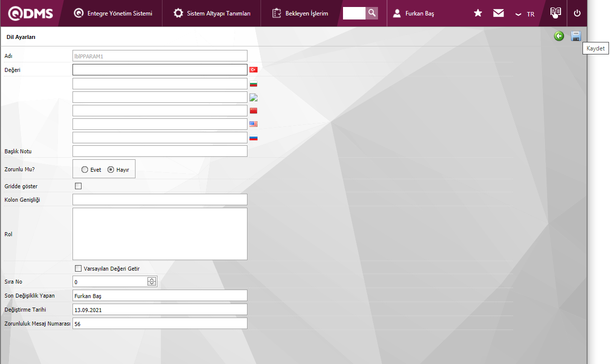Click the value field next to Bulgarian flag
This screenshot has width=610, height=364.
coord(160,83)
